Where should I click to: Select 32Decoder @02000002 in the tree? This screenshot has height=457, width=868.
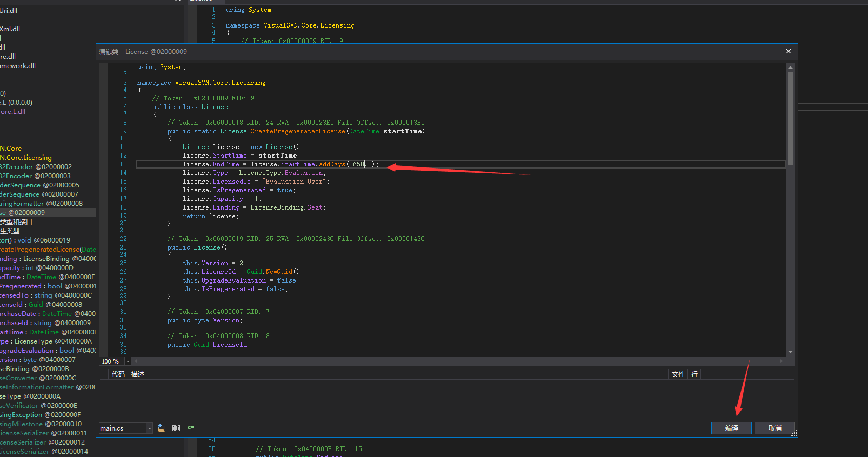36,167
